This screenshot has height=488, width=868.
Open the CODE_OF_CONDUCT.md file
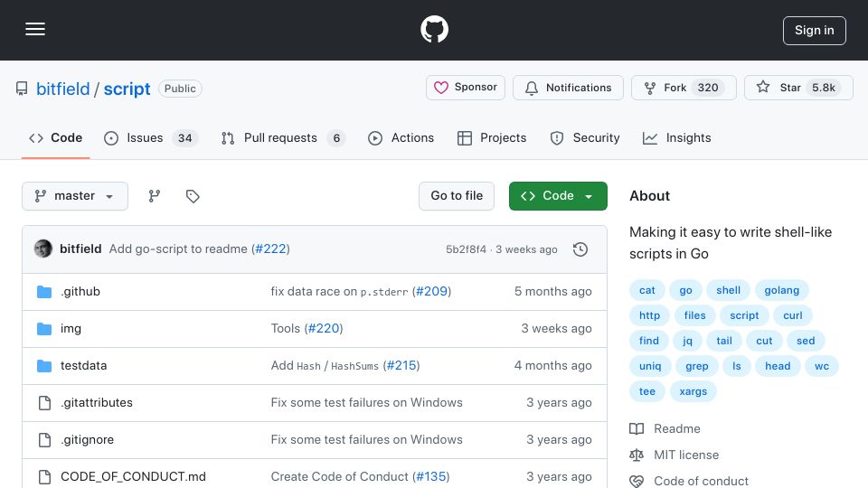pos(133,477)
